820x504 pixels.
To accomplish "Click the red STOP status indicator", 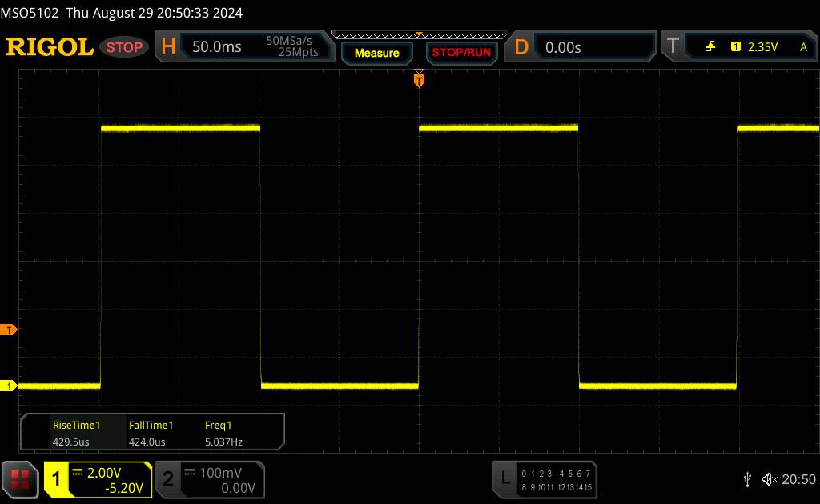I will [124, 47].
